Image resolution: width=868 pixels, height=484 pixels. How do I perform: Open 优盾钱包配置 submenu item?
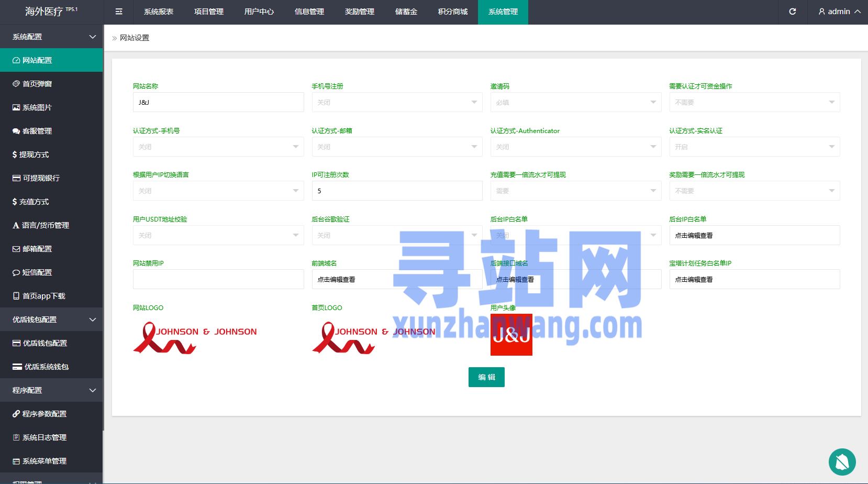click(x=51, y=343)
